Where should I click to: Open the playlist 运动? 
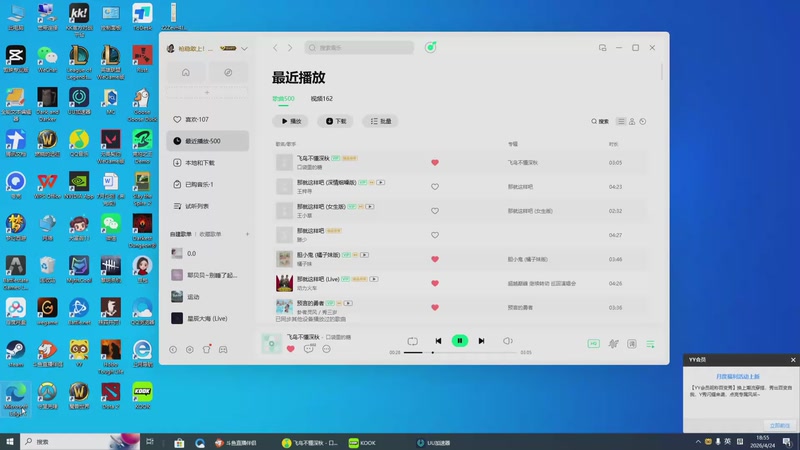[x=208, y=297]
